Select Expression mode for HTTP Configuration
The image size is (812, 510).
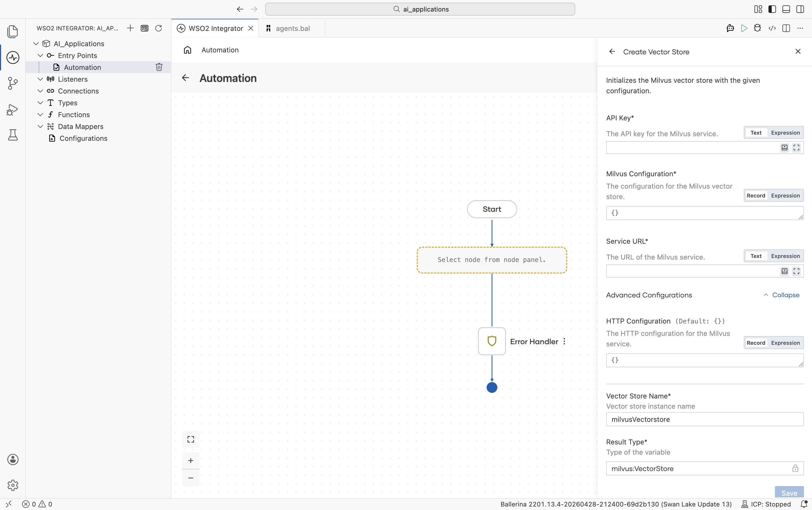click(785, 343)
